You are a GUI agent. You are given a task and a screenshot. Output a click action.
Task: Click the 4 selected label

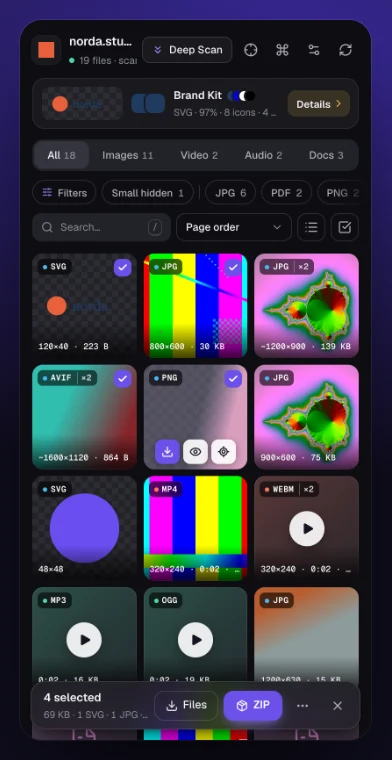click(72, 697)
